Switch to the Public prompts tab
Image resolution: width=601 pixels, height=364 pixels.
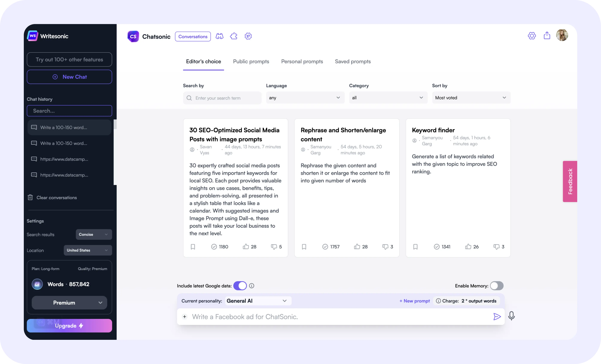click(x=251, y=61)
